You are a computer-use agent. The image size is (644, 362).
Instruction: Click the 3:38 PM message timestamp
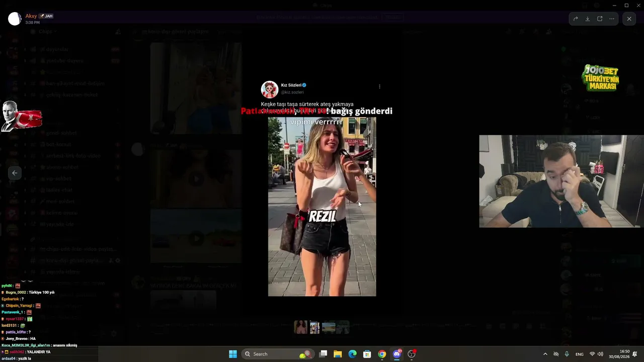(x=33, y=23)
